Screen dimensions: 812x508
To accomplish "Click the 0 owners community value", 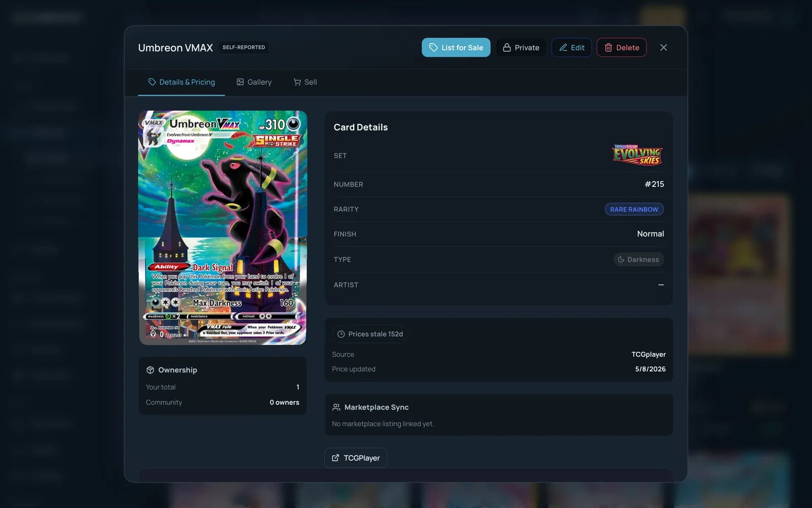I will [x=284, y=402].
